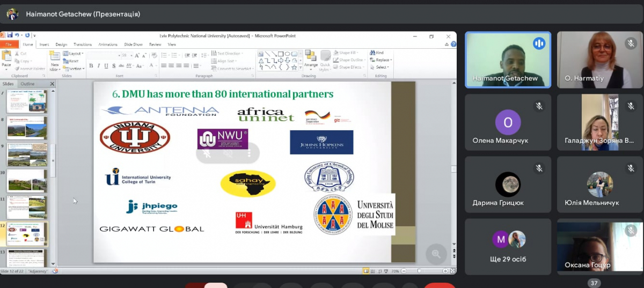Viewport: 644px width, 288px height.
Task: Toggle Bold formatting
Action: coord(91,66)
